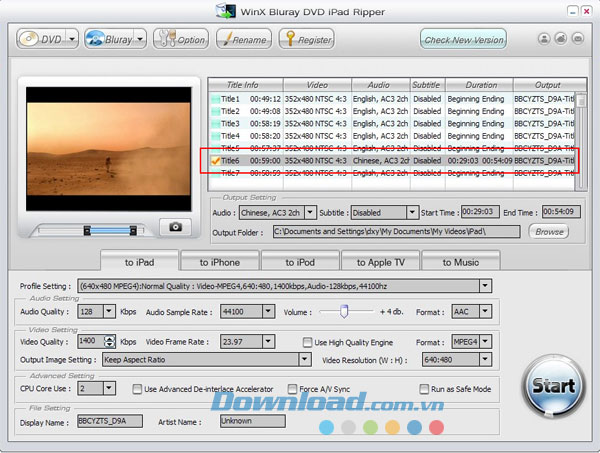
Task: Click the Bluray disc button
Action: (109, 39)
